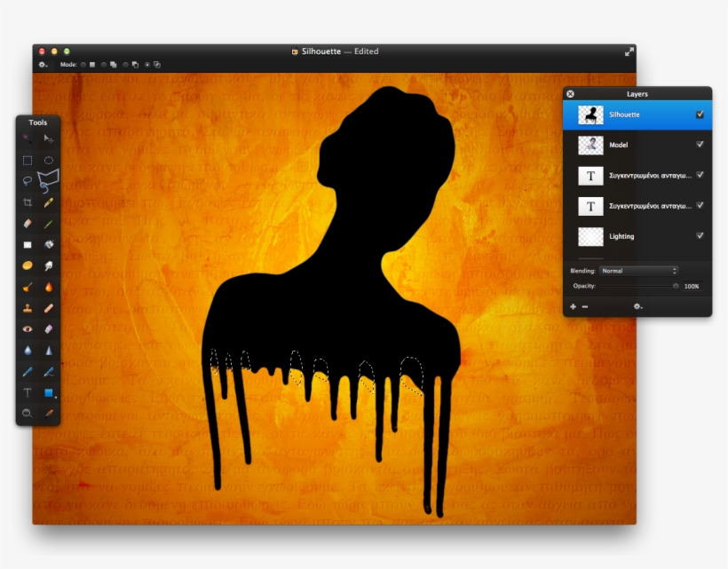Open the Blending mode dropdown
728x569 pixels.
point(639,270)
